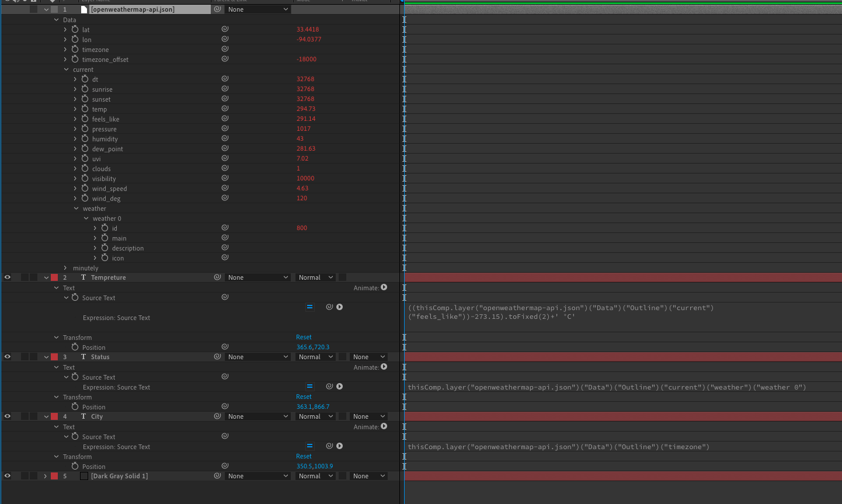Hide the Tempreture layer
This screenshot has height=504, width=842.
pos(6,277)
